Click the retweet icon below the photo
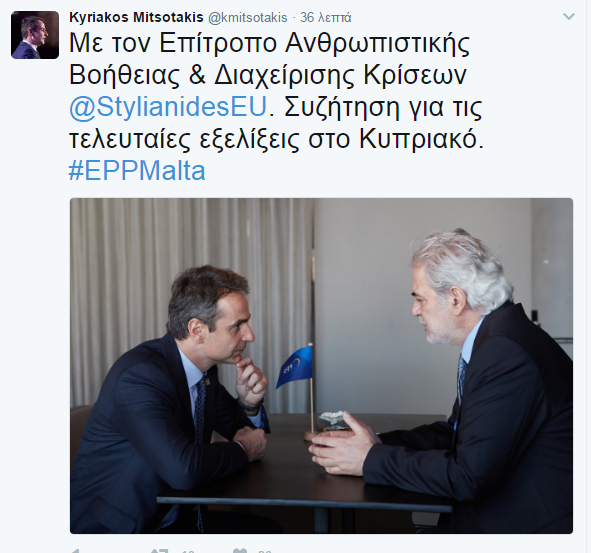 [159, 551]
